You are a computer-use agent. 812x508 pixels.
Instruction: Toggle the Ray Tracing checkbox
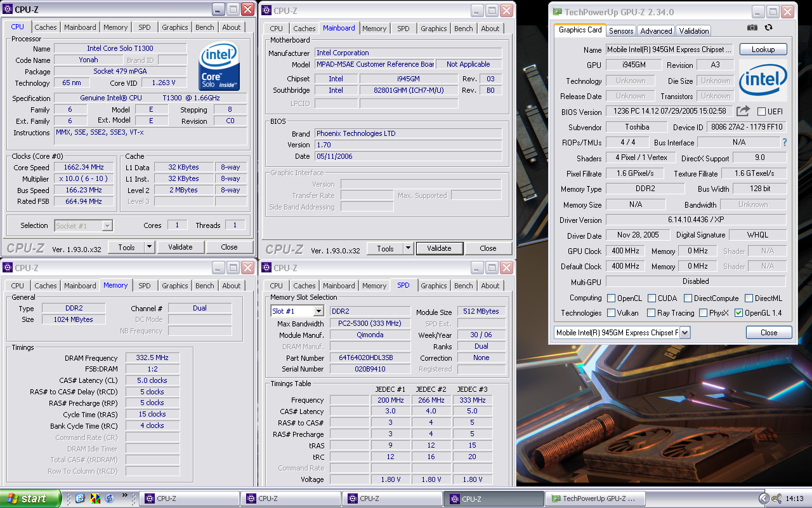pos(651,312)
